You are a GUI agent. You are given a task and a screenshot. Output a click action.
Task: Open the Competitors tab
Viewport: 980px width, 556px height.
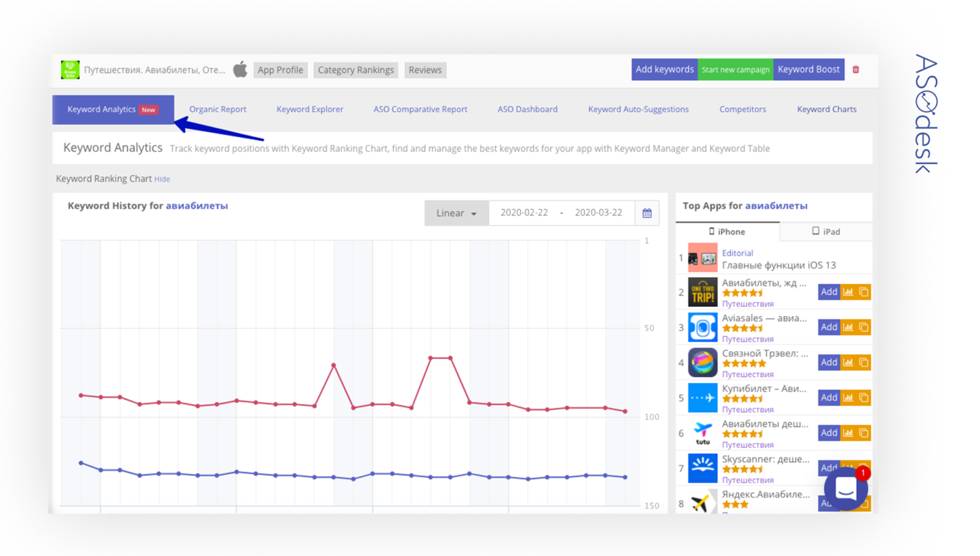pyautogui.click(x=742, y=110)
